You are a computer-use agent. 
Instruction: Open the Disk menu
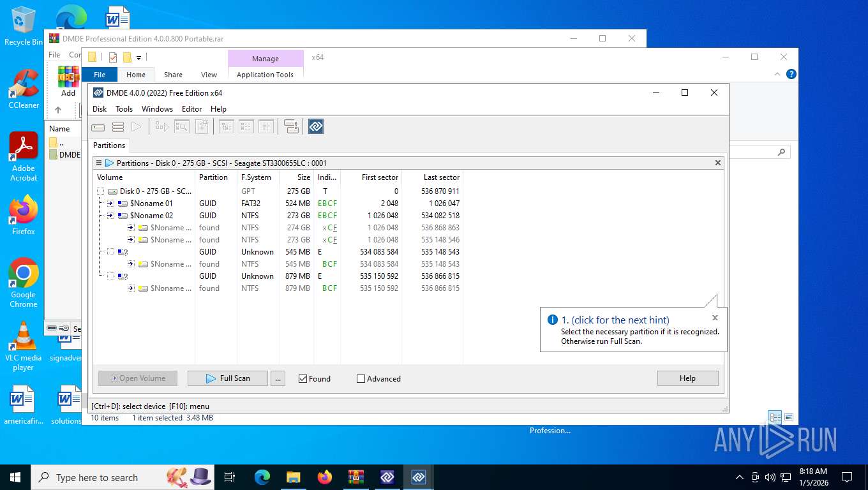coord(100,109)
